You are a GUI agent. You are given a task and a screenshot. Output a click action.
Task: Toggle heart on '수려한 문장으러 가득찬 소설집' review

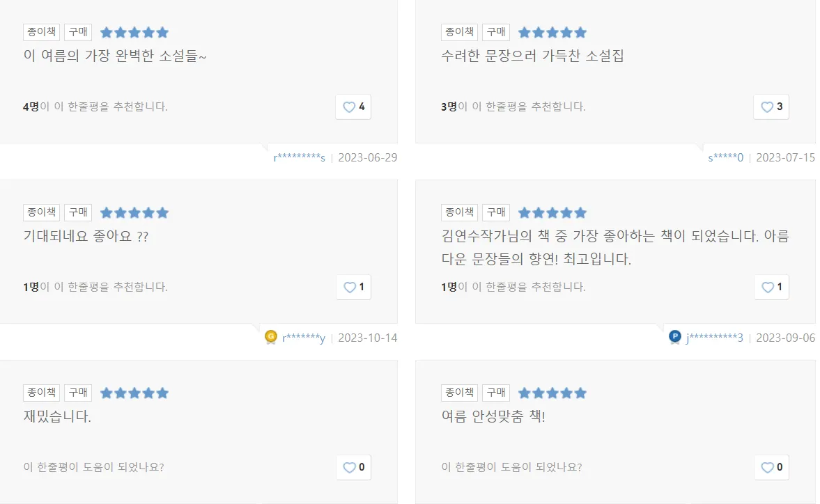(x=771, y=107)
